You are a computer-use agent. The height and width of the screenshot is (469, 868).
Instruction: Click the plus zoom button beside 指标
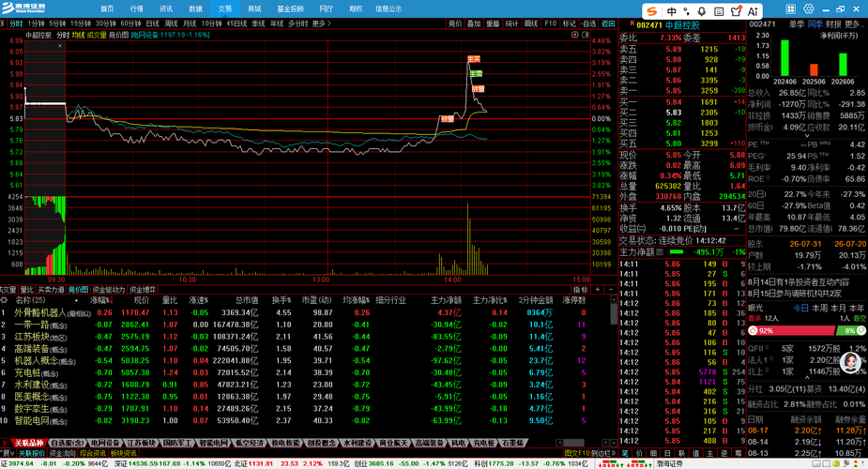(x=598, y=289)
